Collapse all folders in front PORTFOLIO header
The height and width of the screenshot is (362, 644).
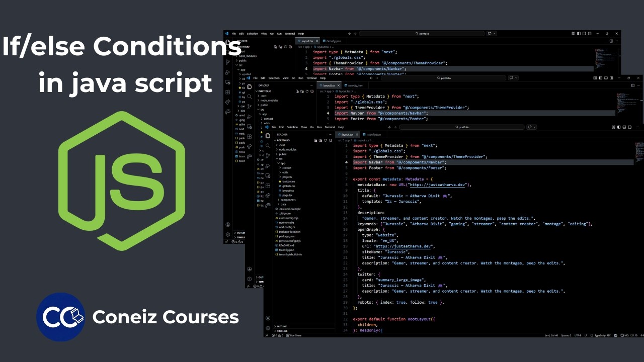point(330,140)
